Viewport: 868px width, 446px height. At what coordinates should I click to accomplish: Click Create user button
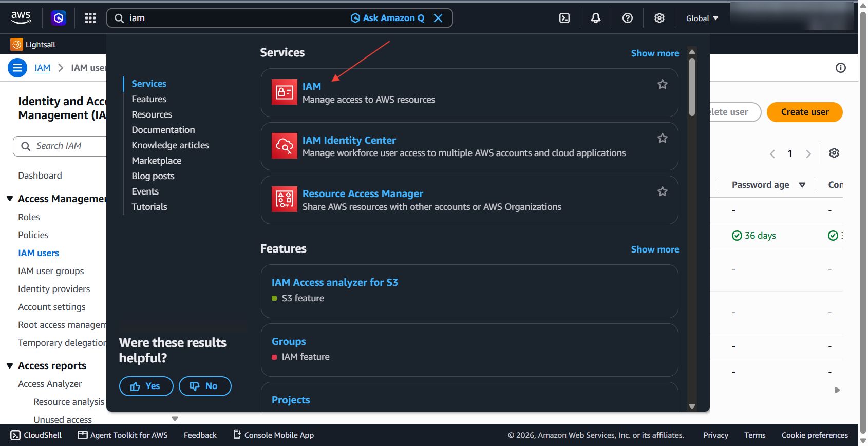click(x=805, y=112)
